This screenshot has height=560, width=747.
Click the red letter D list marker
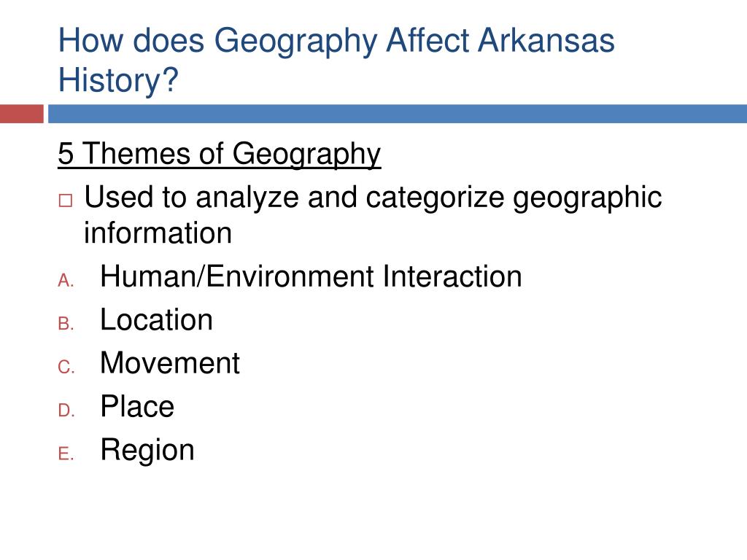(x=66, y=411)
